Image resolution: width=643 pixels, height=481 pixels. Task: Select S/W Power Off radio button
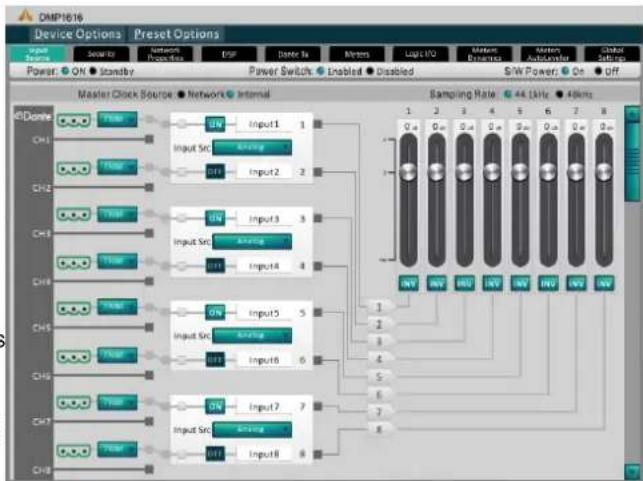pos(598,71)
